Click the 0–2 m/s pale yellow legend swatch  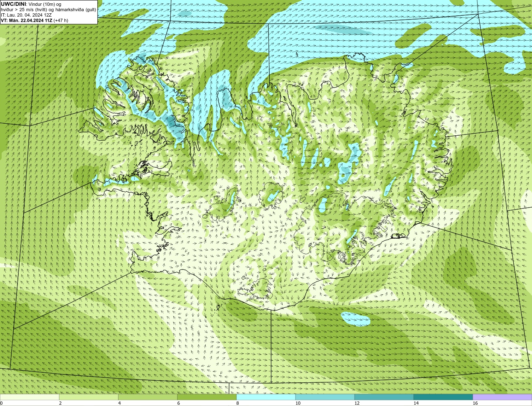[30, 397]
